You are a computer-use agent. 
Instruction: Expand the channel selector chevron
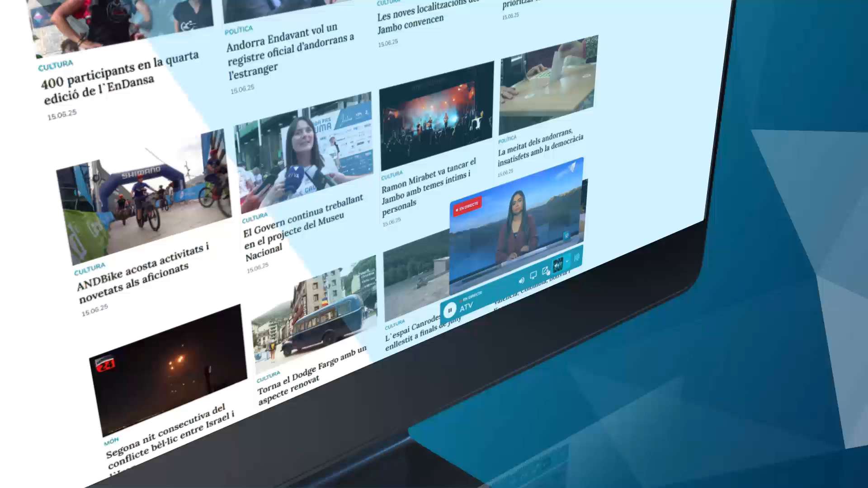coord(567,261)
